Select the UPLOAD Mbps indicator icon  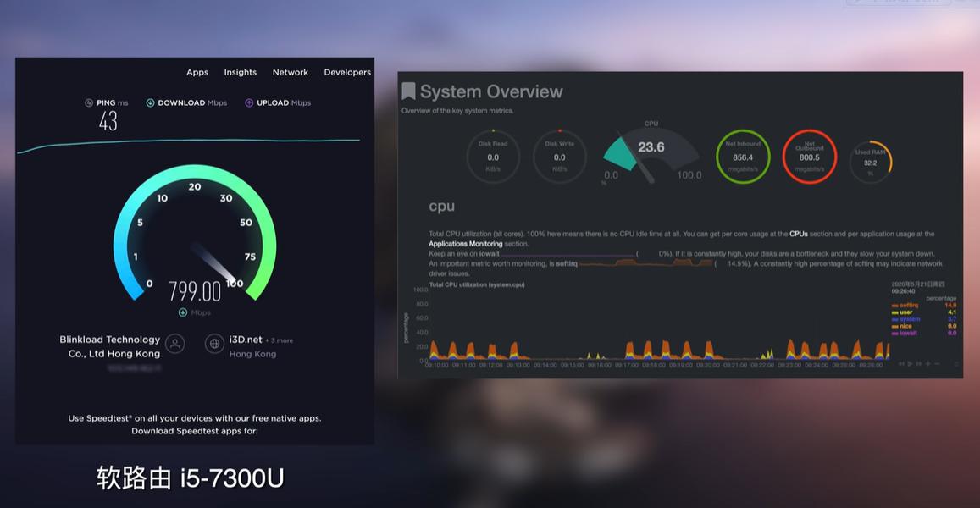pos(247,102)
